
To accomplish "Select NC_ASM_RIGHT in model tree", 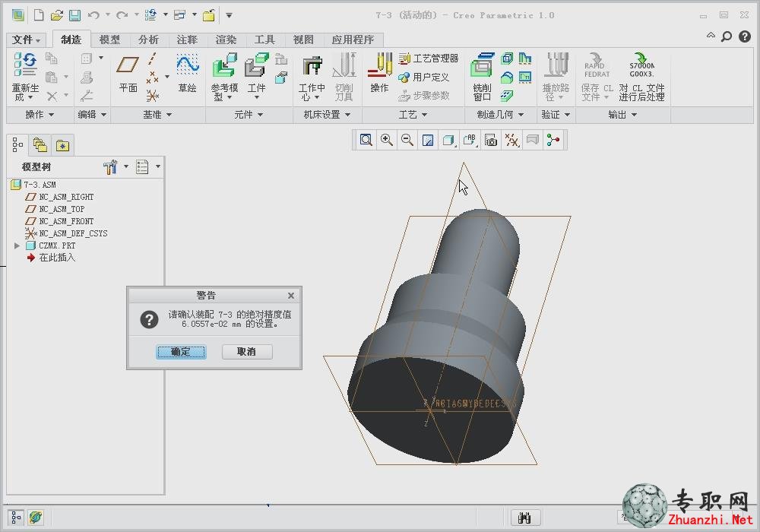I will [59, 197].
